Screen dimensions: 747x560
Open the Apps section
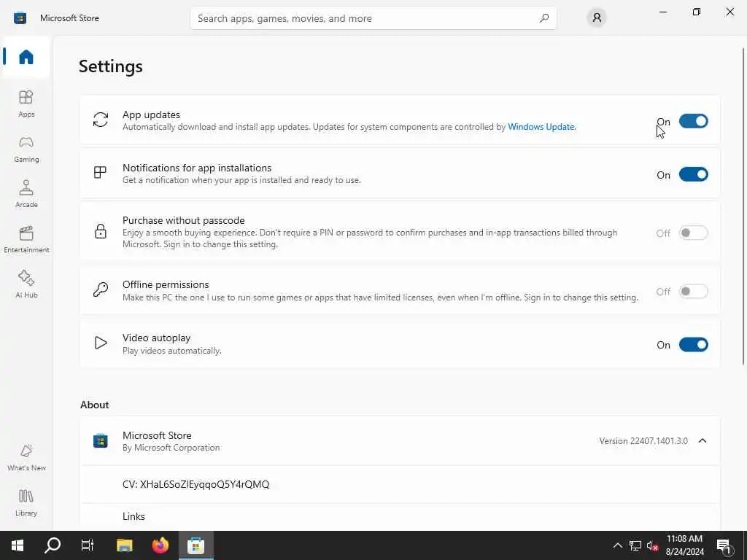pyautogui.click(x=26, y=104)
